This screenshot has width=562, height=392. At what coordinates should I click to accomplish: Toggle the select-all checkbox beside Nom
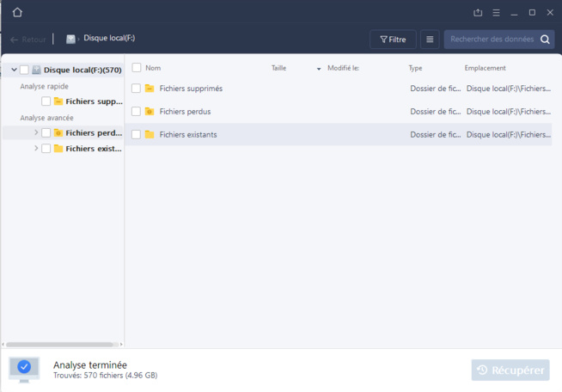[x=136, y=68]
